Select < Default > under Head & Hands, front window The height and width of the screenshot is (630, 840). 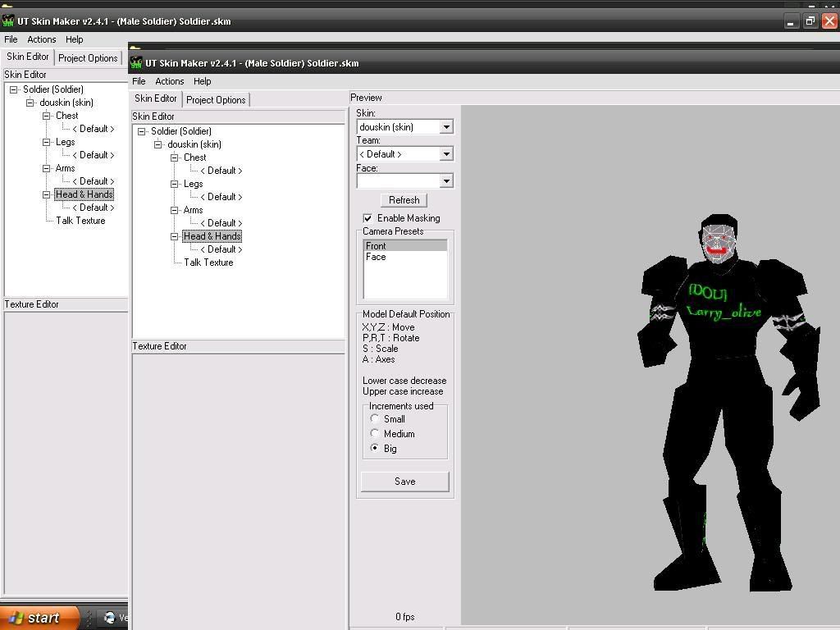pyautogui.click(x=221, y=249)
